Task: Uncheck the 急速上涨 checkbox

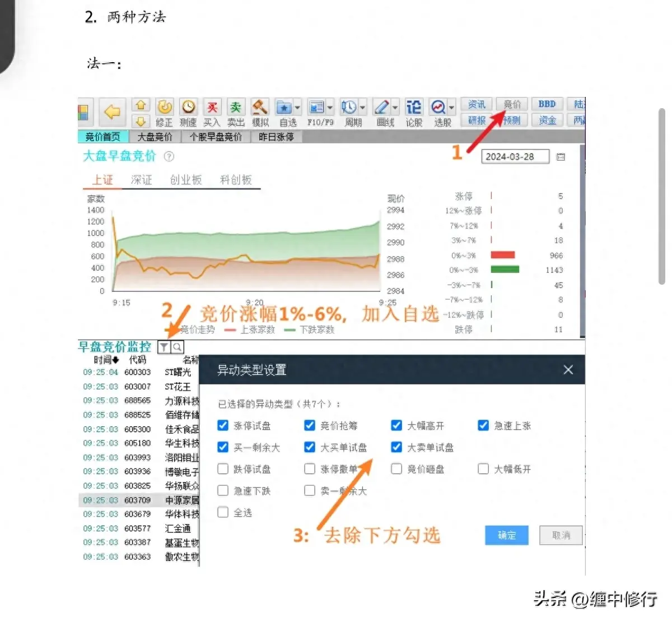Action: pyautogui.click(x=483, y=425)
